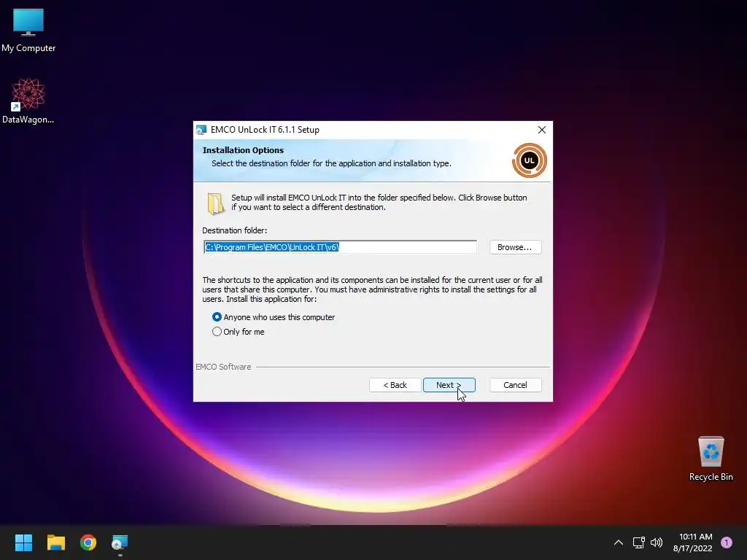The width and height of the screenshot is (747, 560).
Task: Open the Windows Start menu
Action: [23, 542]
